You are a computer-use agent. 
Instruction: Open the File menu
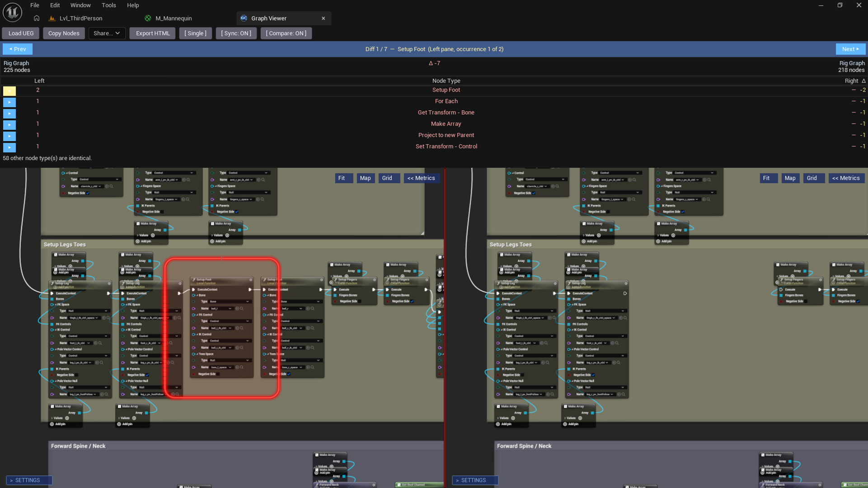(x=35, y=5)
